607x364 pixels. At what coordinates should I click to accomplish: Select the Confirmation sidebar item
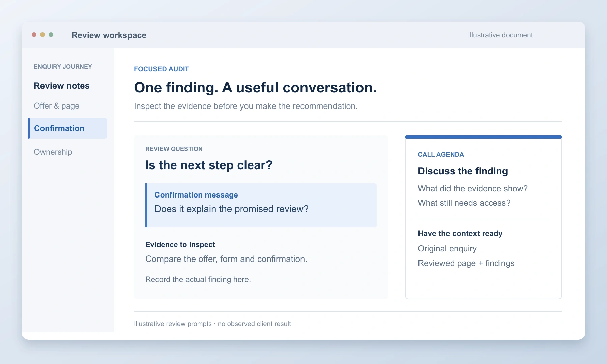tap(68, 128)
